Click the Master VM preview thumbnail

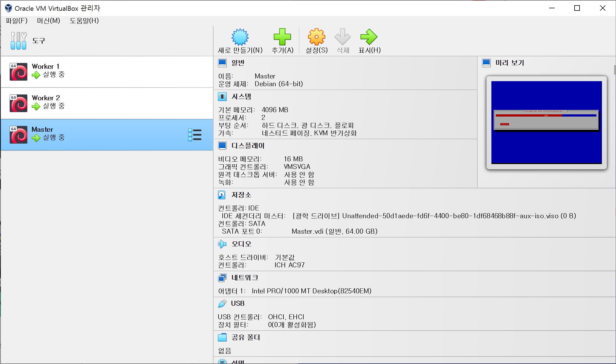(547, 123)
